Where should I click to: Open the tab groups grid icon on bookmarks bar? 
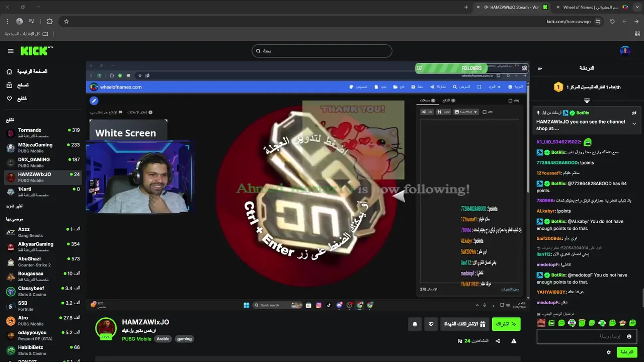[638, 34]
